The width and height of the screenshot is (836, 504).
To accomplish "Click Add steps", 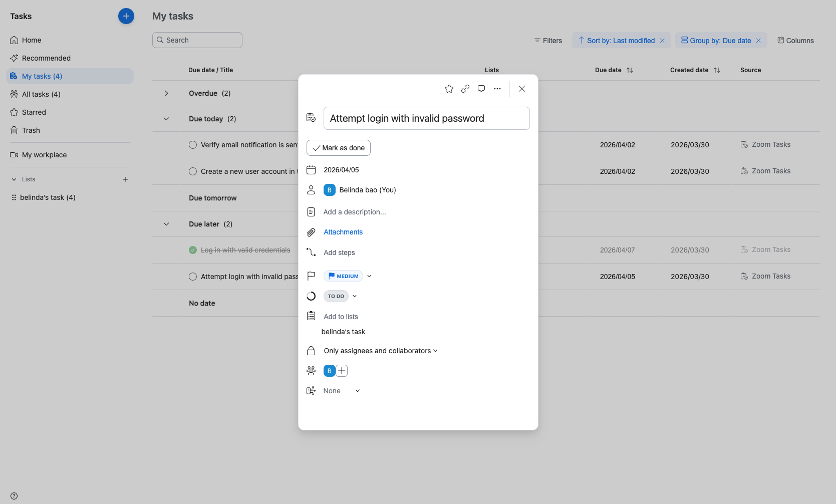I will [339, 253].
